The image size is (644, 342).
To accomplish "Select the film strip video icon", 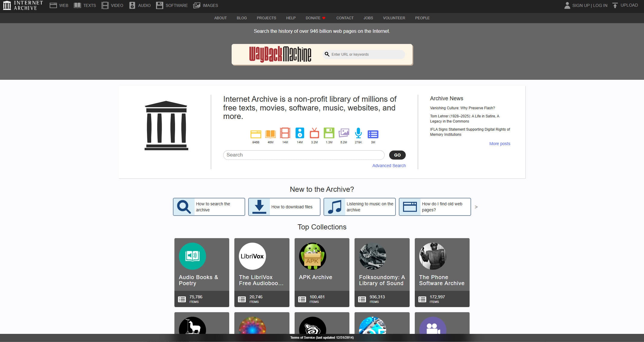I will click(x=285, y=133).
